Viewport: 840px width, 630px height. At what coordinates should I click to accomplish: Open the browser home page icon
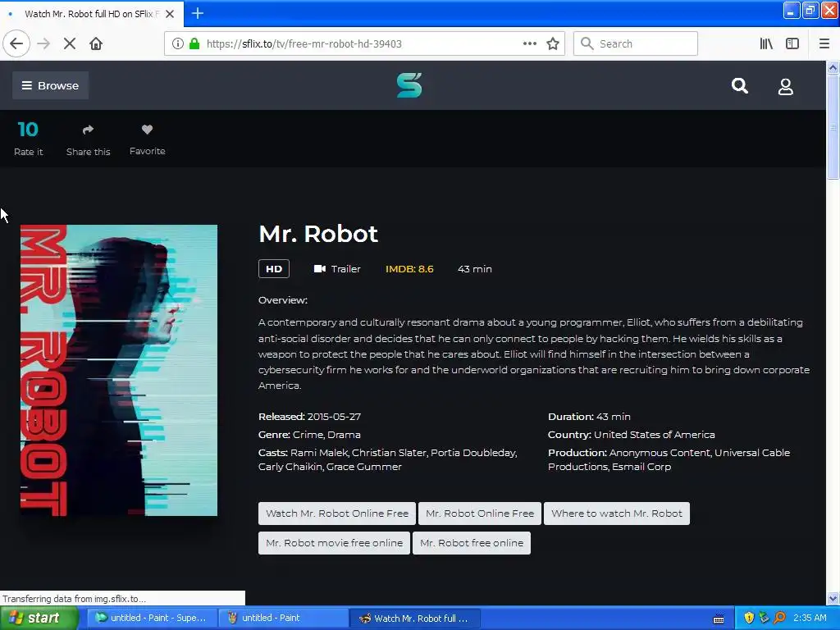(96, 43)
